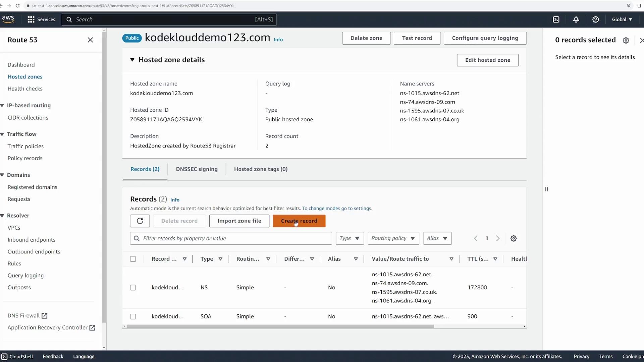
Task: Open the Alias filter dropdown
Action: point(437,238)
